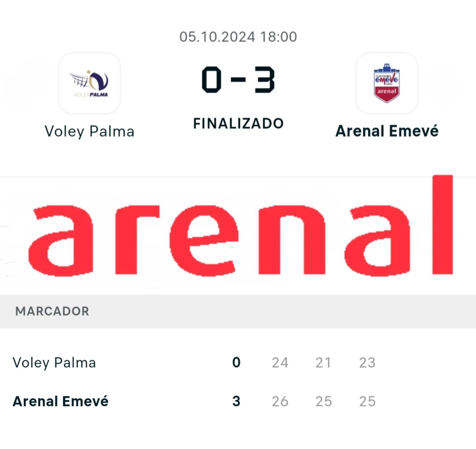Click the 0 - 3 final score
Image resolution: width=476 pixels, height=449 pixels.
point(238,80)
